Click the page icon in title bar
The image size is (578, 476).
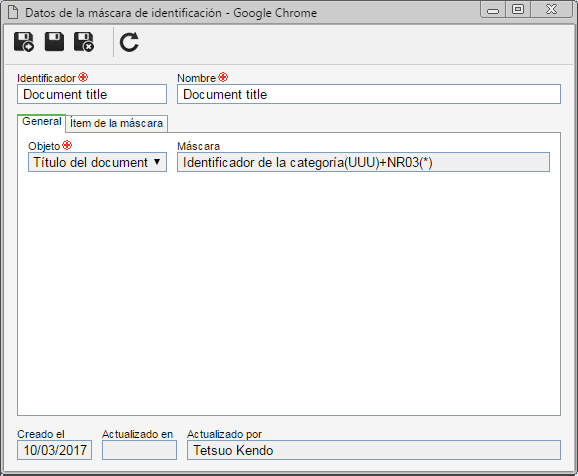[x=13, y=13]
